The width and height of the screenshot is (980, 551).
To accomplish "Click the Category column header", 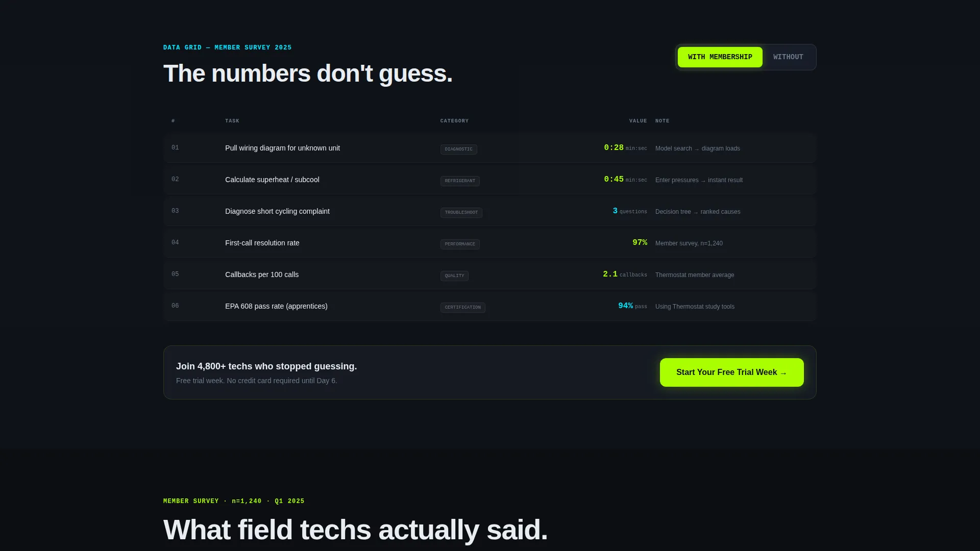I will pyautogui.click(x=454, y=121).
